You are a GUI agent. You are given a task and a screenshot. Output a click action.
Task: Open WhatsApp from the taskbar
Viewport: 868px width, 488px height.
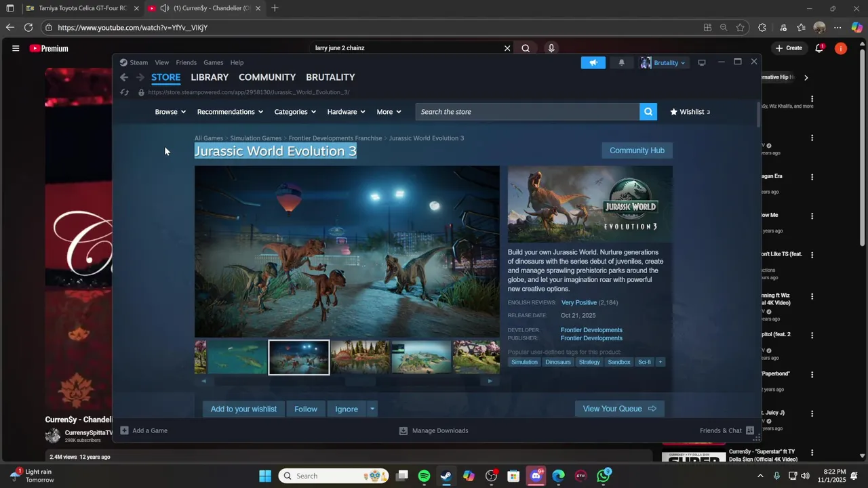pyautogui.click(x=604, y=476)
